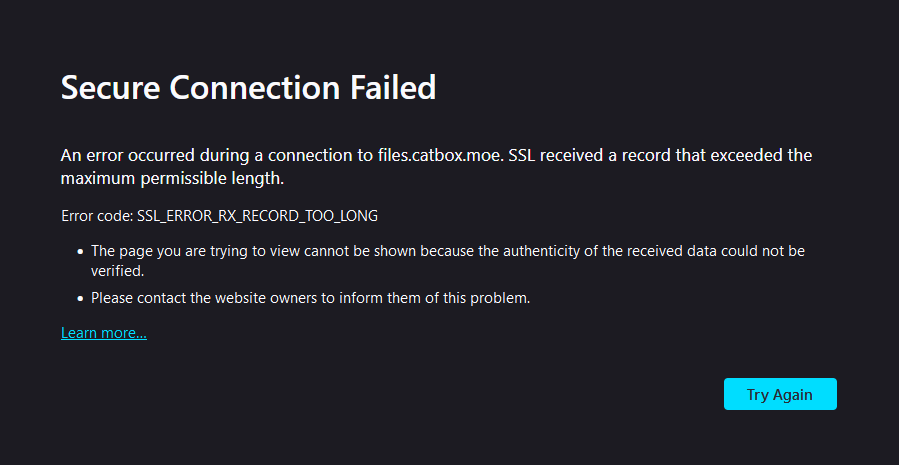This screenshot has width=899, height=465.
Task: Click the bullet dot before "Please contact"
Action: [x=80, y=298]
